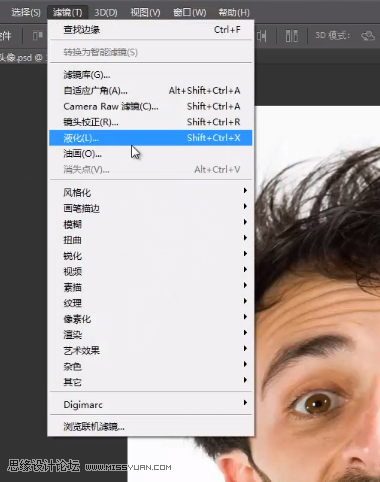Image resolution: width=380 pixels, height=482 pixels.
Task: Expand the 扭曲 distort submenu
Action: pyautogui.click(x=151, y=240)
